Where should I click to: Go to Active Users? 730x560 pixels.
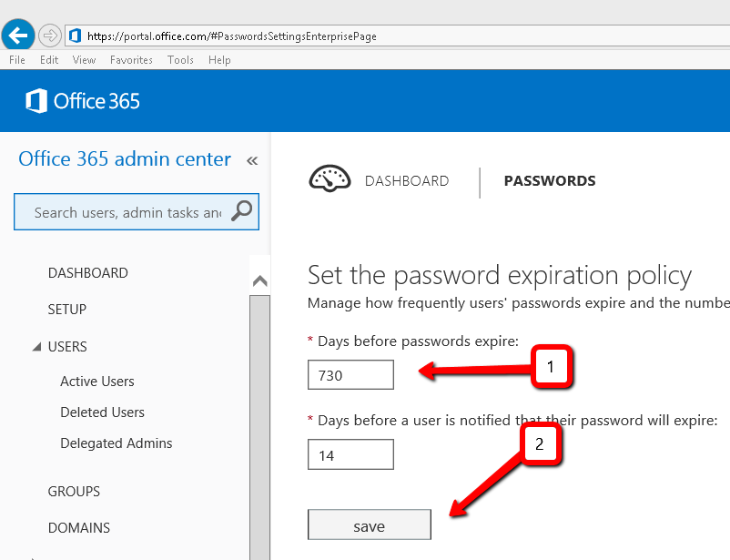(x=96, y=381)
